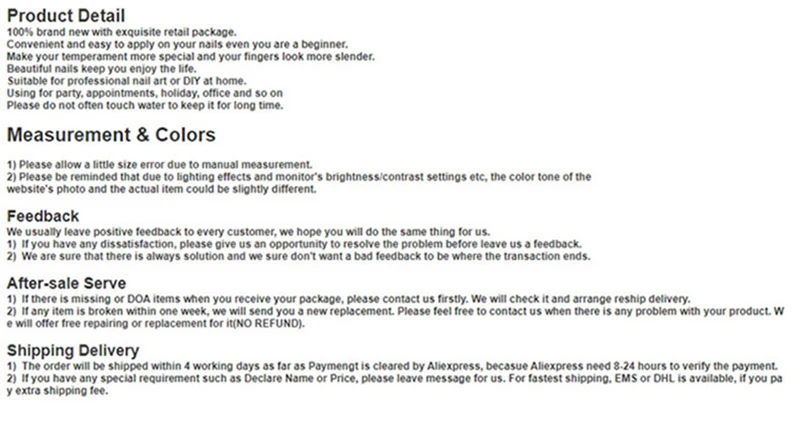Click the 'Suitable for professional nail art' line
Image resolution: width=800 pixels, height=422 pixels.
pos(127,81)
